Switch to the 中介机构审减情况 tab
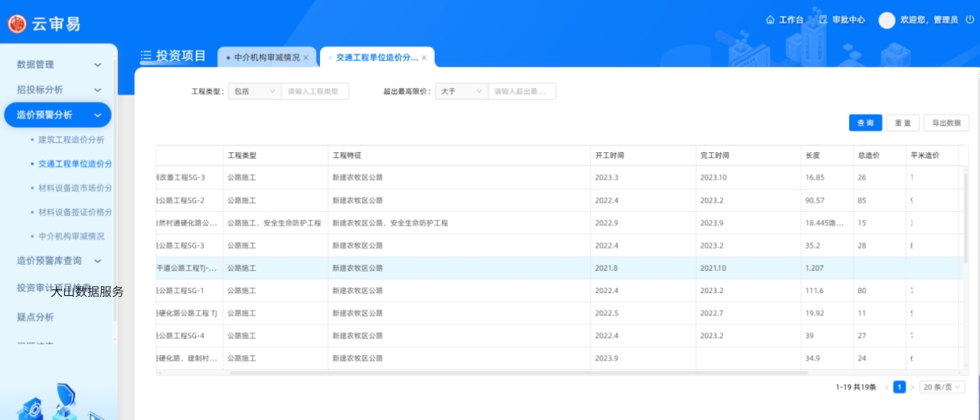This screenshot has width=980, height=420. point(266,57)
